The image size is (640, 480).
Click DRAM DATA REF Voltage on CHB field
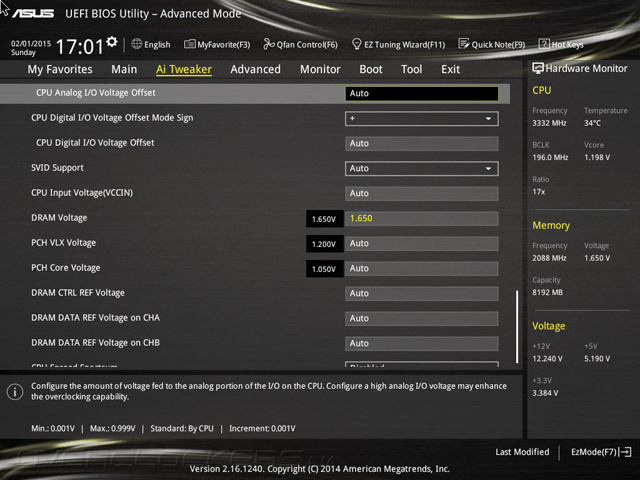pyautogui.click(x=422, y=344)
